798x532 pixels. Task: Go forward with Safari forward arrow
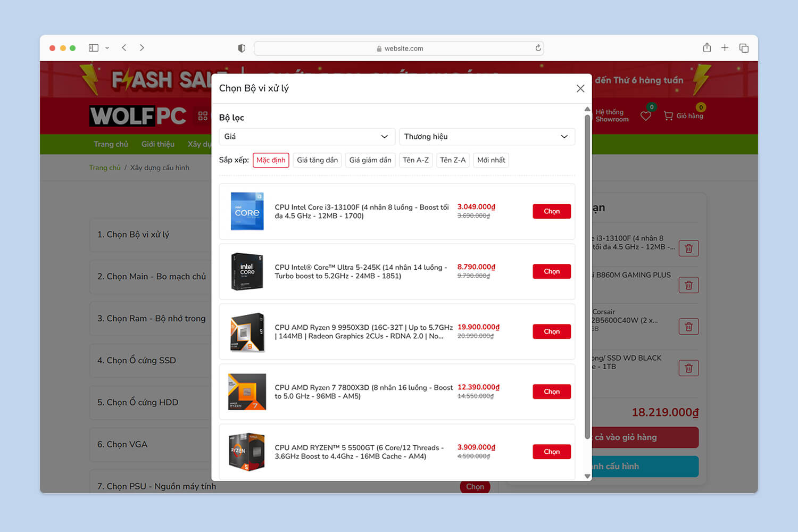[142, 48]
